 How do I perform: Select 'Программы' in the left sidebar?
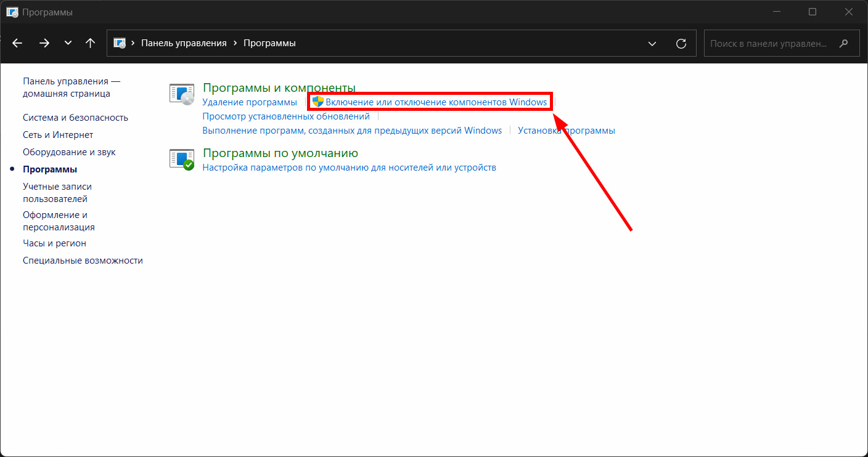coord(50,169)
